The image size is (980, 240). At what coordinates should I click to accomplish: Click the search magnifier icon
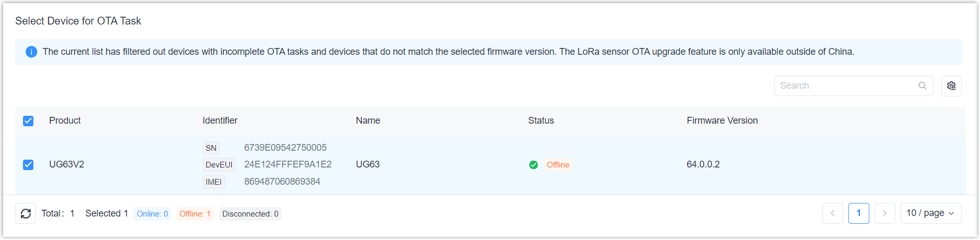click(x=923, y=86)
